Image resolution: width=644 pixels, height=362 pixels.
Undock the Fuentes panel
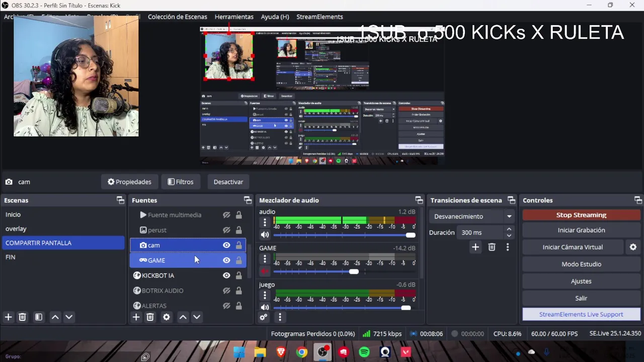click(248, 200)
